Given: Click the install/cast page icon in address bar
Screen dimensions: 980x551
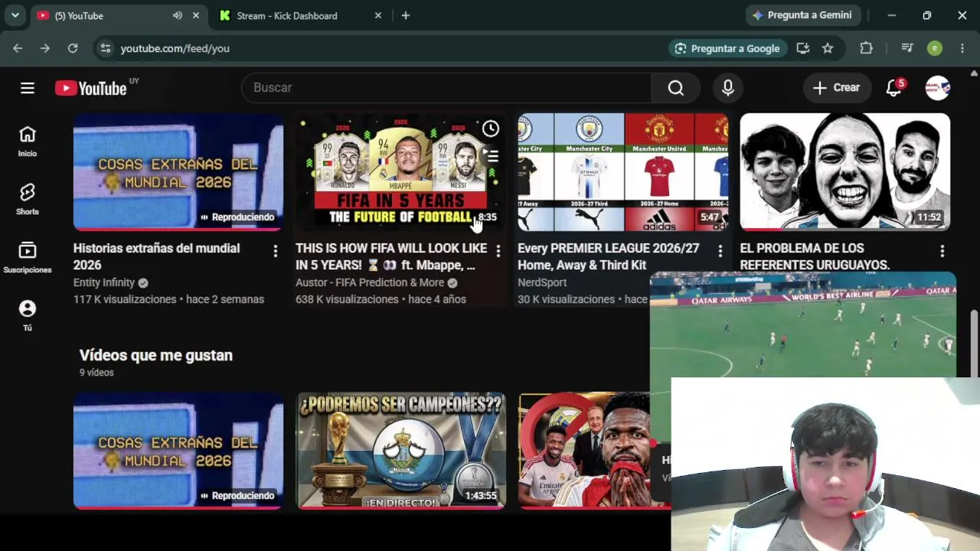Looking at the screenshot, I should pyautogui.click(x=803, y=48).
